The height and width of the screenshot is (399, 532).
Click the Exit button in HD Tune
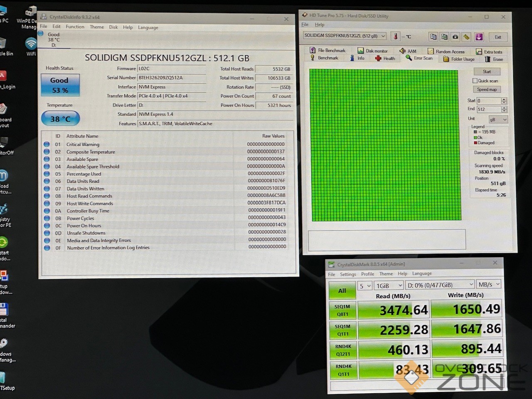coord(498,37)
